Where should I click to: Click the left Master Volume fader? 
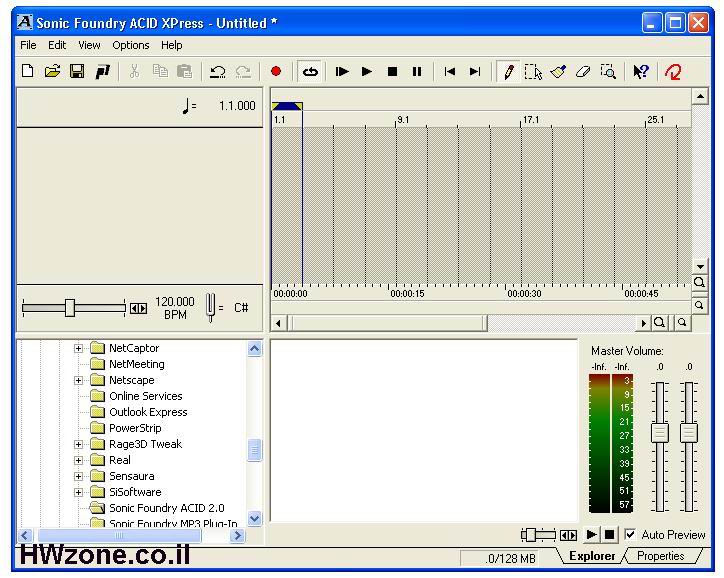click(660, 433)
